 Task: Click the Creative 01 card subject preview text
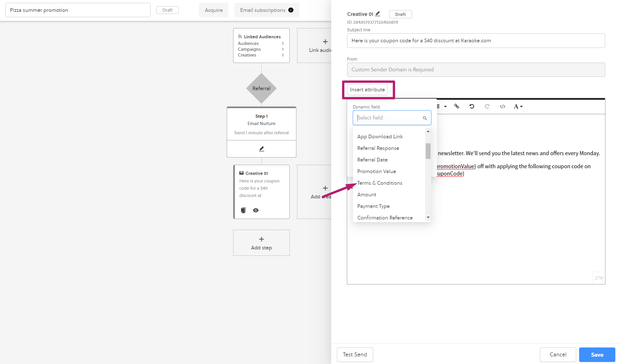(x=259, y=188)
